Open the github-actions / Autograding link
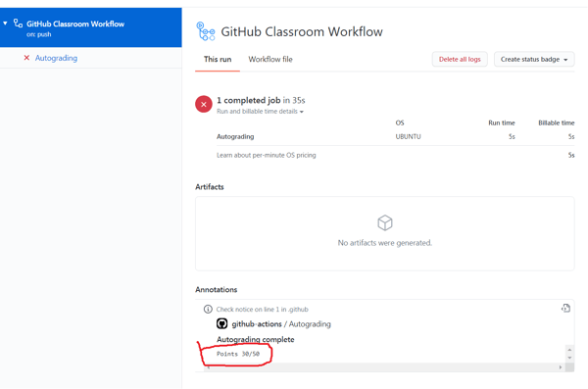 [281, 324]
